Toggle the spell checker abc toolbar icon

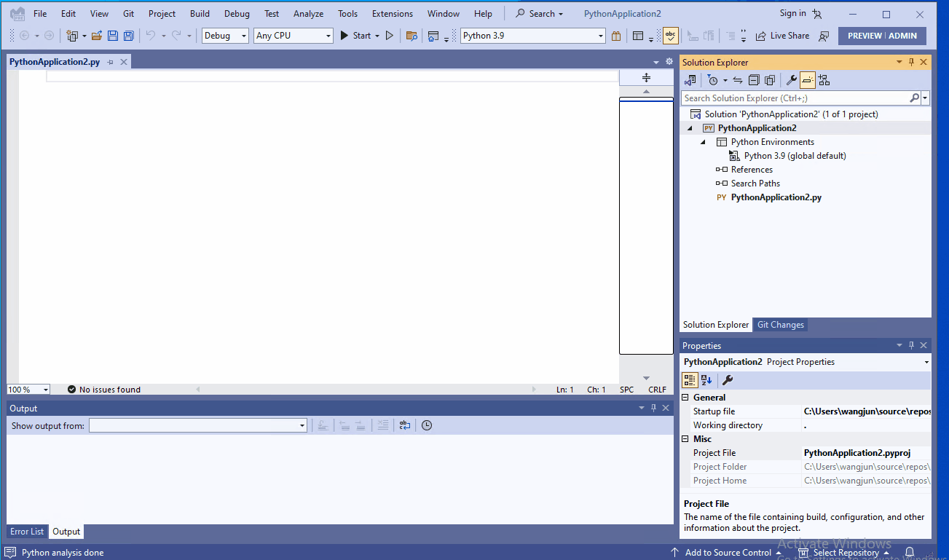(x=670, y=35)
